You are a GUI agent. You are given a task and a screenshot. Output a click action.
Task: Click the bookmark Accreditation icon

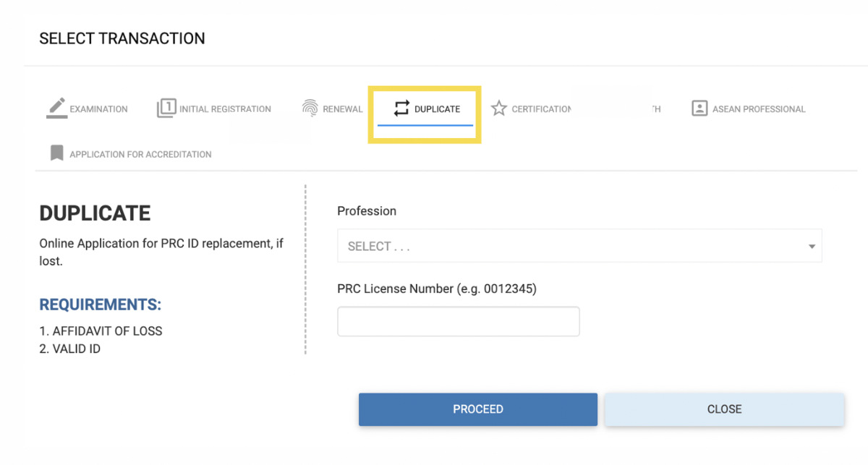click(x=56, y=153)
